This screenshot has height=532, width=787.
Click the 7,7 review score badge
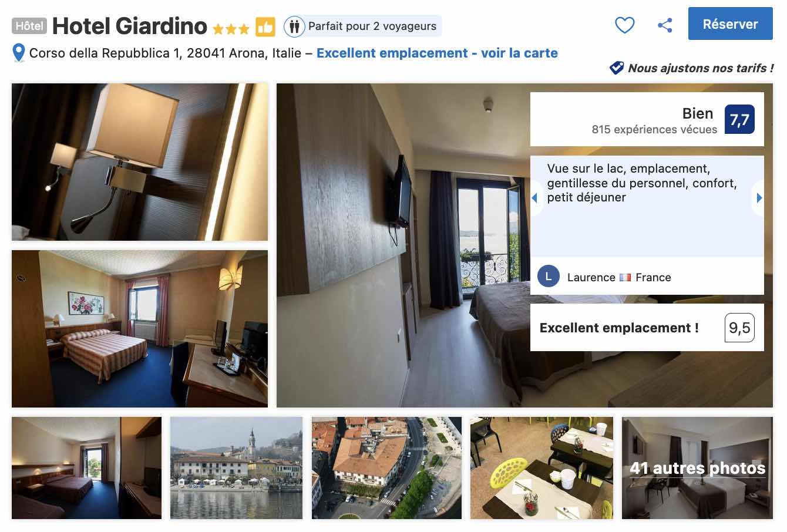(739, 120)
